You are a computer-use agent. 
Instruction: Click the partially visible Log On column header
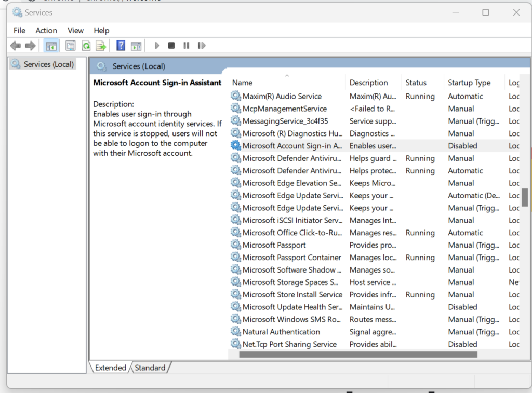(x=513, y=83)
